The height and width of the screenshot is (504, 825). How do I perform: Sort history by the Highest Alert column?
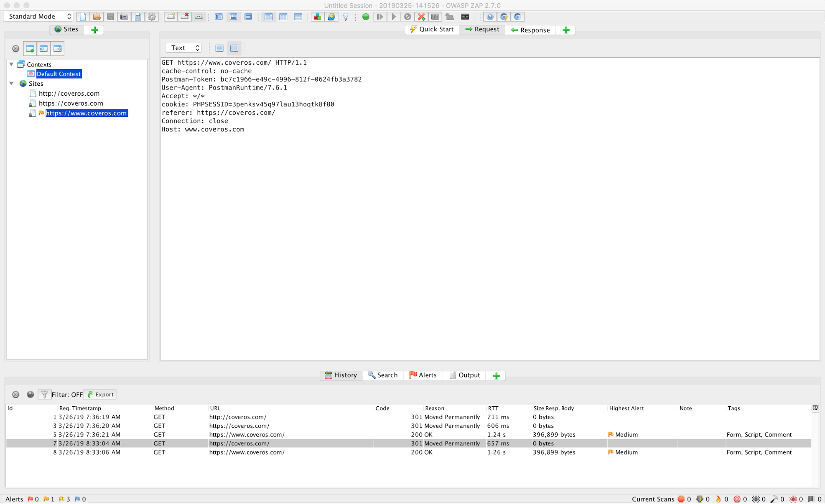pyautogui.click(x=642, y=408)
